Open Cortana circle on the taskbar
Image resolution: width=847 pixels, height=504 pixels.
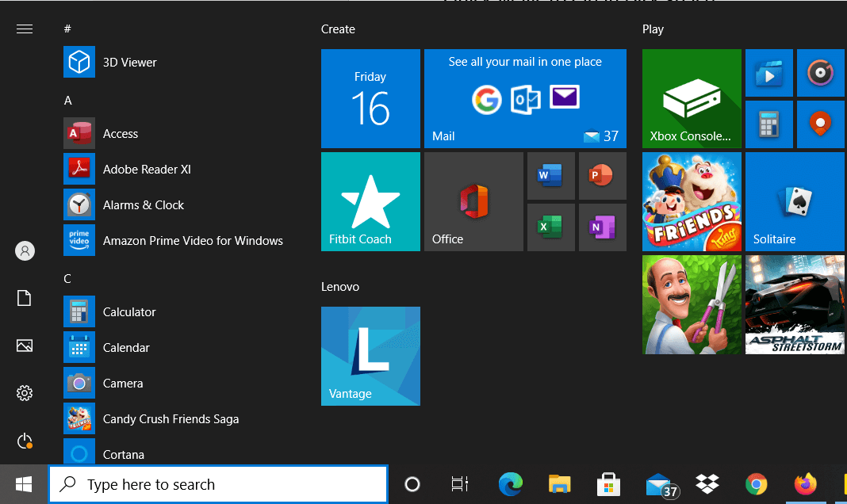412,484
